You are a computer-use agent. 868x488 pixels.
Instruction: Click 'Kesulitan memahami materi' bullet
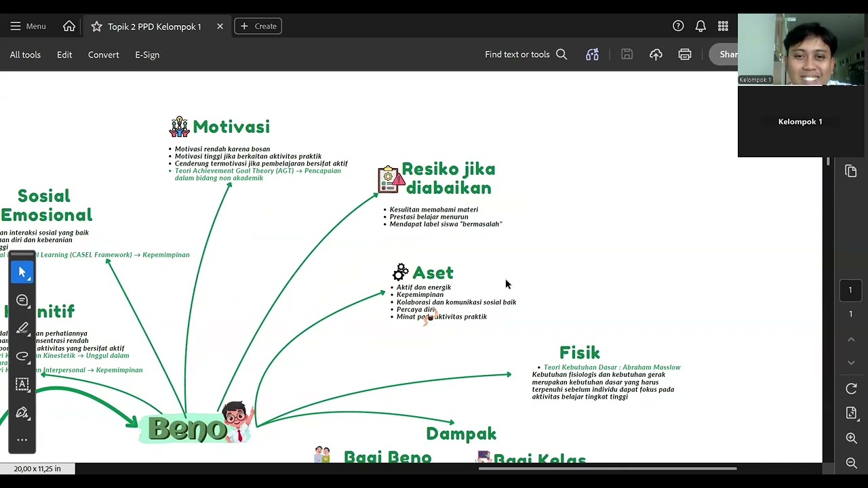click(x=434, y=209)
